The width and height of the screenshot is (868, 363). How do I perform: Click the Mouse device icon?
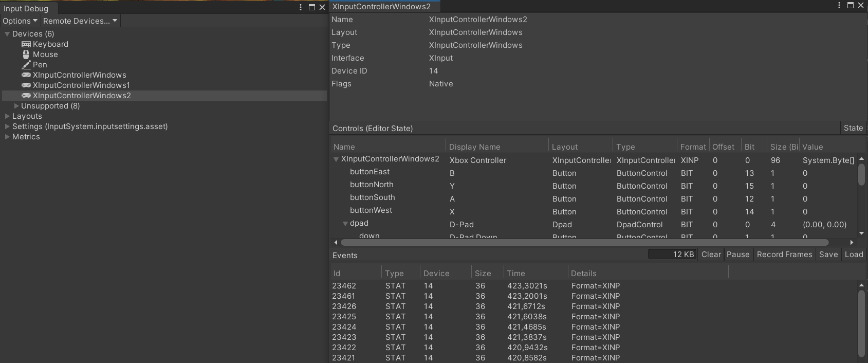click(x=26, y=55)
